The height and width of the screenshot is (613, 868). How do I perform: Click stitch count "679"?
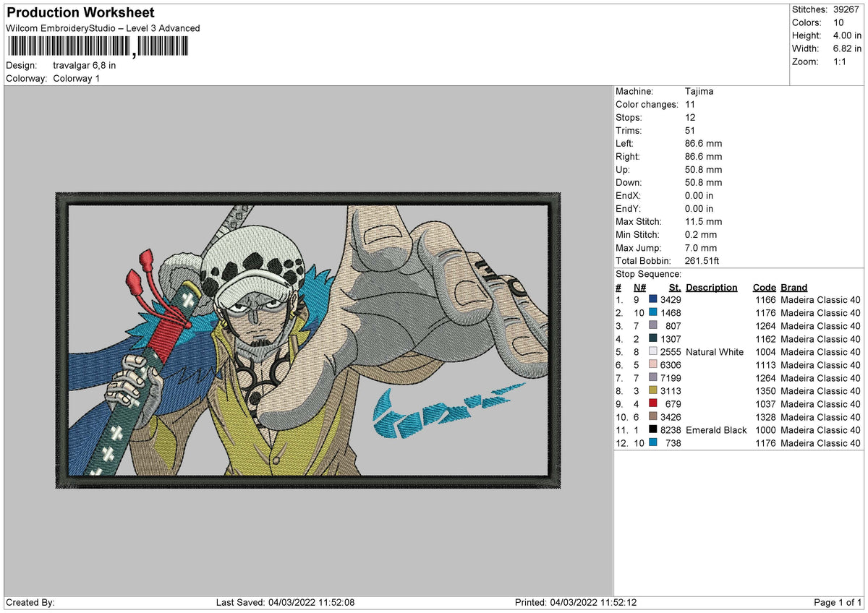673,403
